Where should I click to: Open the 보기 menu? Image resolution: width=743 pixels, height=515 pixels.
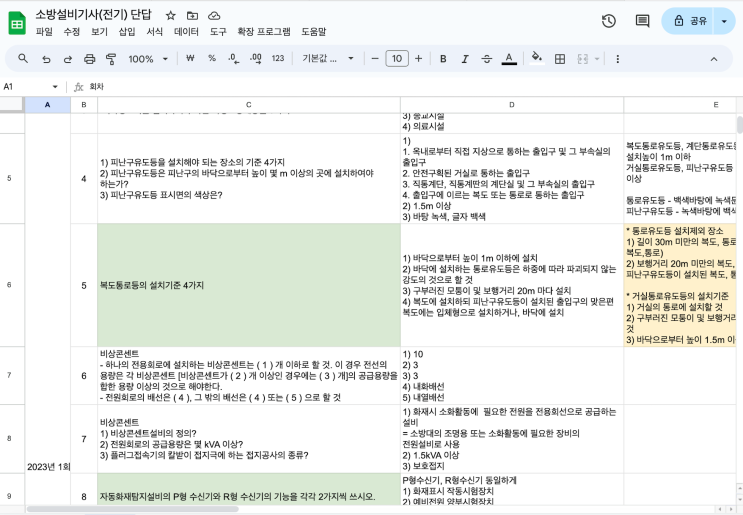click(99, 32)
